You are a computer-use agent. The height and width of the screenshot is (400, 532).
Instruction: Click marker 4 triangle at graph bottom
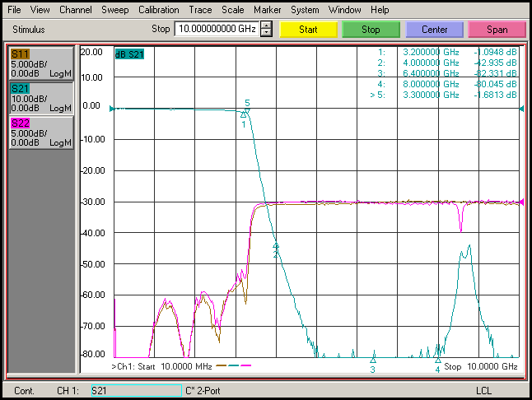click(438, 360)
